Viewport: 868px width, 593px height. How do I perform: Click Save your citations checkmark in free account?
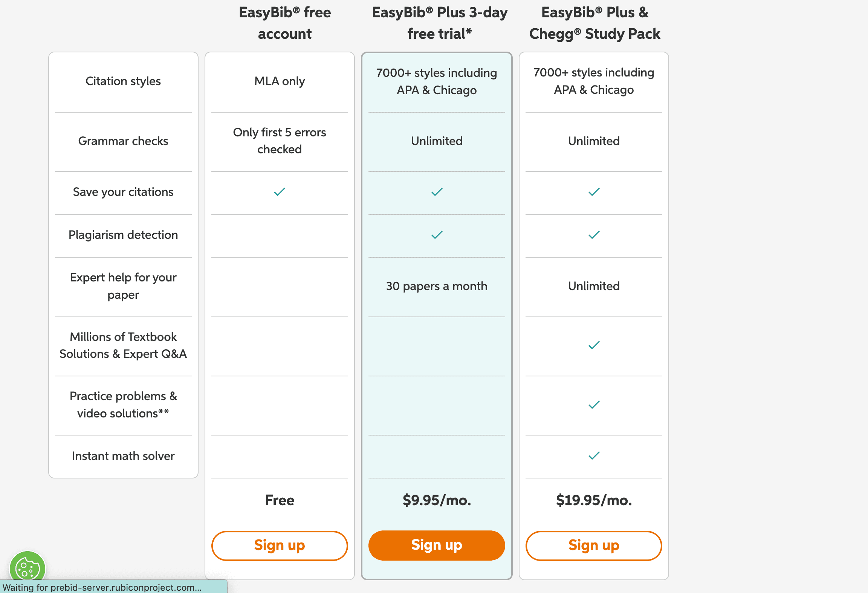[x=280, y=192]
